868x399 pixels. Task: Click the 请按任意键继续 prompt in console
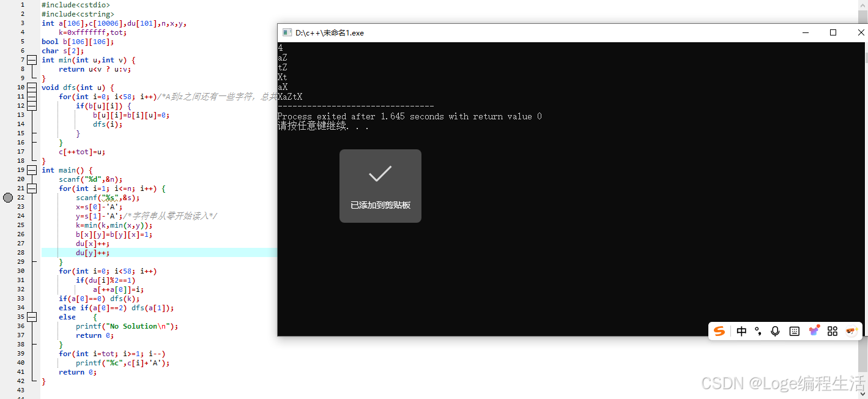[323, 126]
